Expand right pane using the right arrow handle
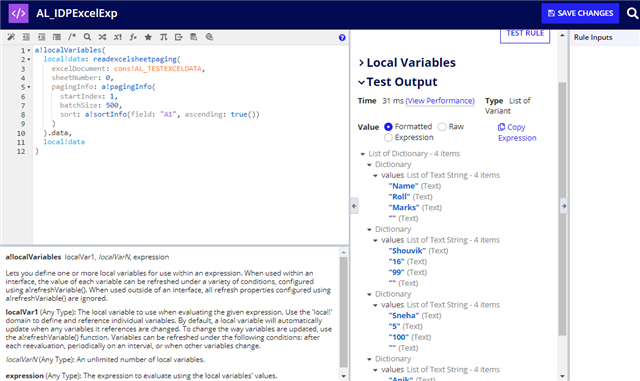 point(564,206)
